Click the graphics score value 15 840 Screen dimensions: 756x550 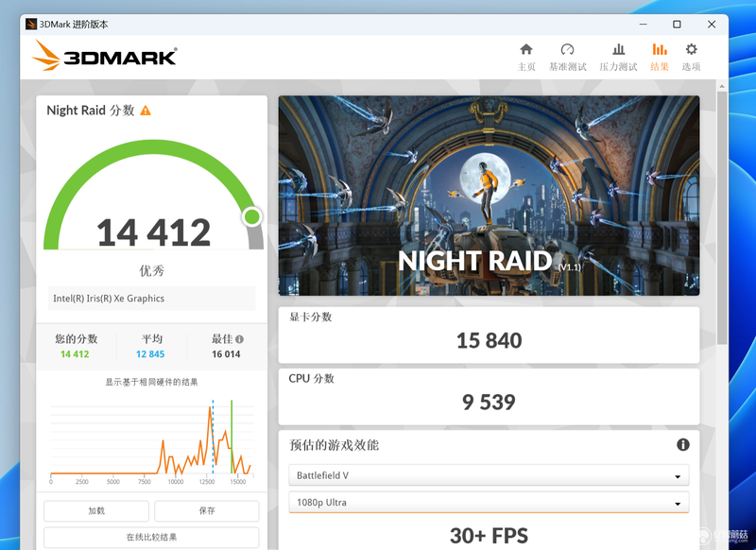point(489,341)
